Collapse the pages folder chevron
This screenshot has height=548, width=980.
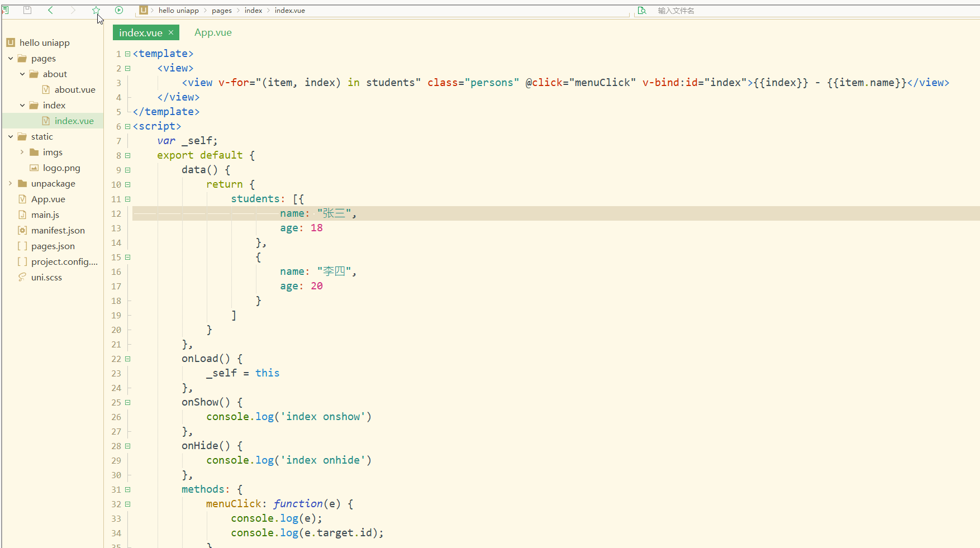coord(11,58)
